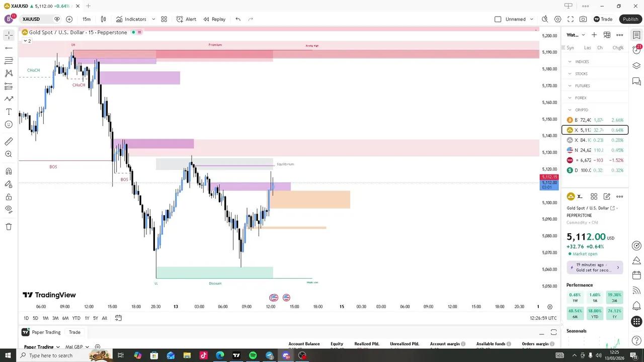The image size is (644, 362).
Task: Switch to the Trade tab in bottom panel
Action: pos(74,332)
